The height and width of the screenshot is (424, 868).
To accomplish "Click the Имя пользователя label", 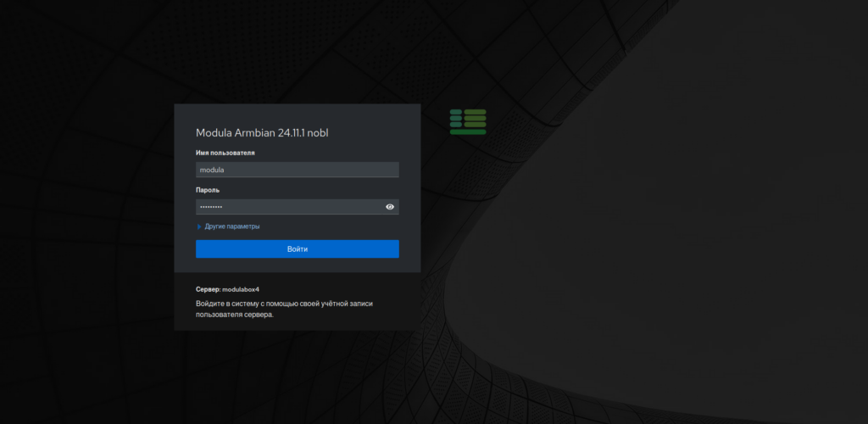I will (225, 153).
